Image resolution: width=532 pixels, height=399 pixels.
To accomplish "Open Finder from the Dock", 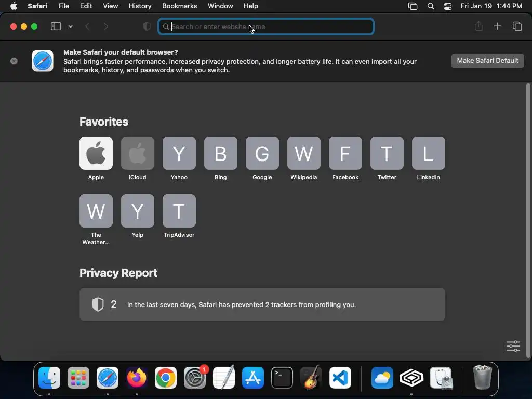I will (49, 378).
